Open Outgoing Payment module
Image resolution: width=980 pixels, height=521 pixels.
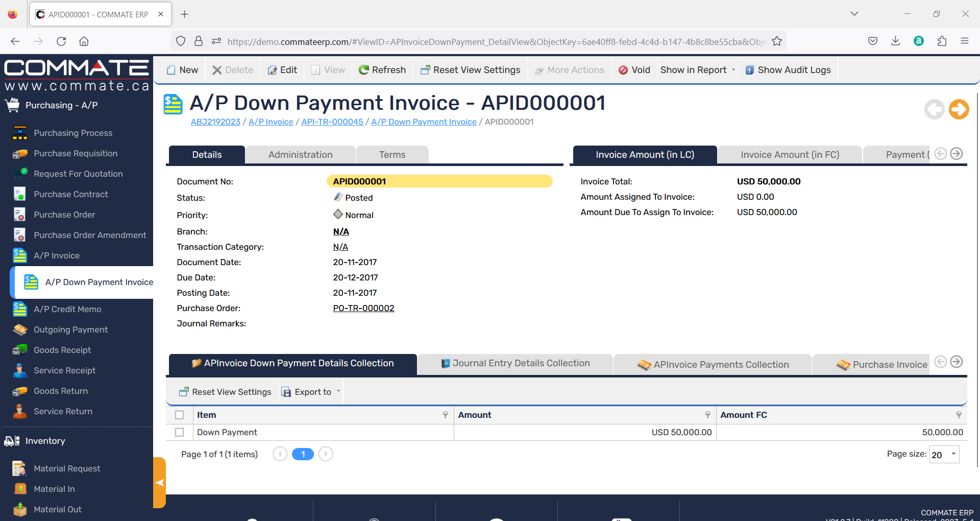tap(70, 329)
